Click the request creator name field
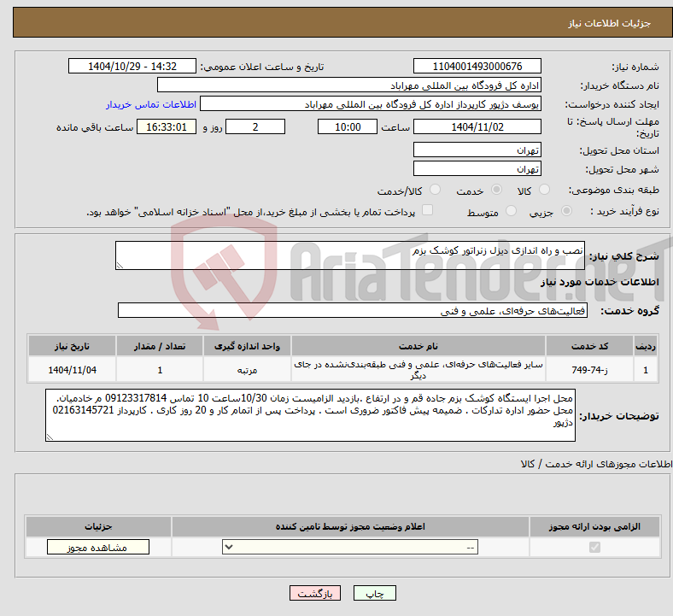Viewport: 673px width, 616px height. [x=371, y=104]
